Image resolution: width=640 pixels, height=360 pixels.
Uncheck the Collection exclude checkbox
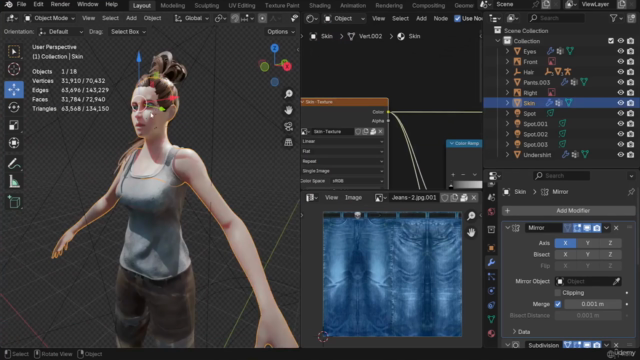coord(611,41)
